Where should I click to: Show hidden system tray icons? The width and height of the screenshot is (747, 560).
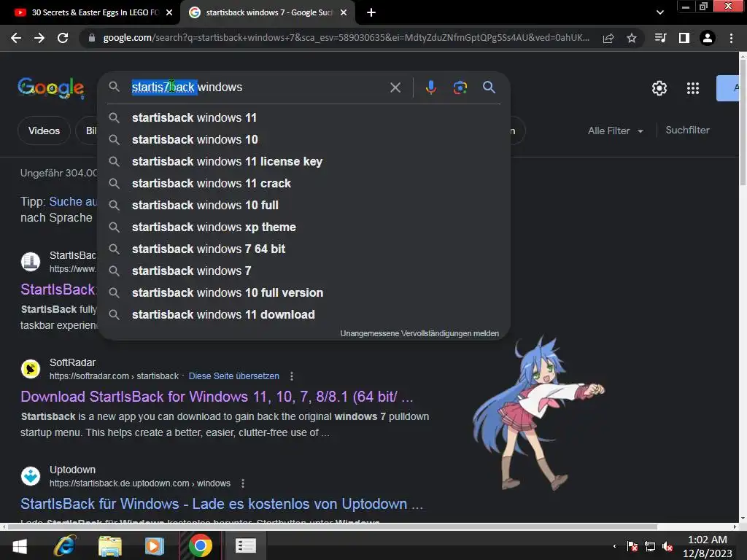click(x=614, y=546)
